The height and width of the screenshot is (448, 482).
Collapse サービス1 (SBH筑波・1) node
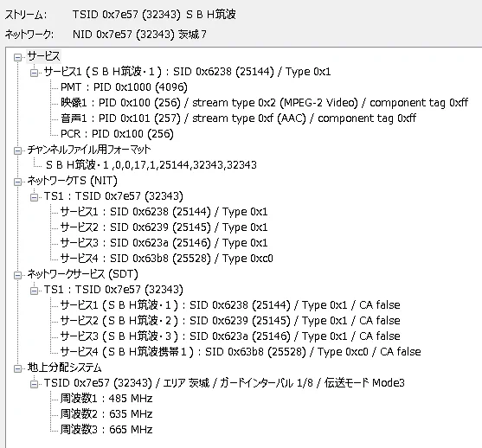click(x=34, y=73)
